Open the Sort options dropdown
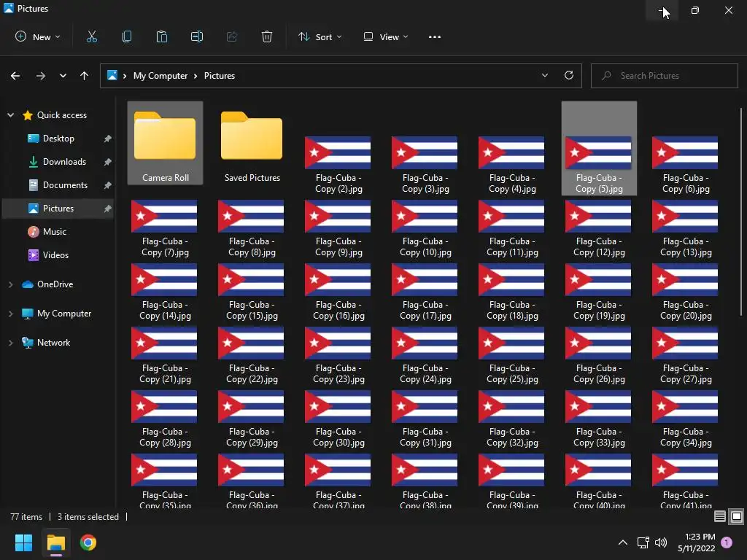 click(x=320, y=36)
